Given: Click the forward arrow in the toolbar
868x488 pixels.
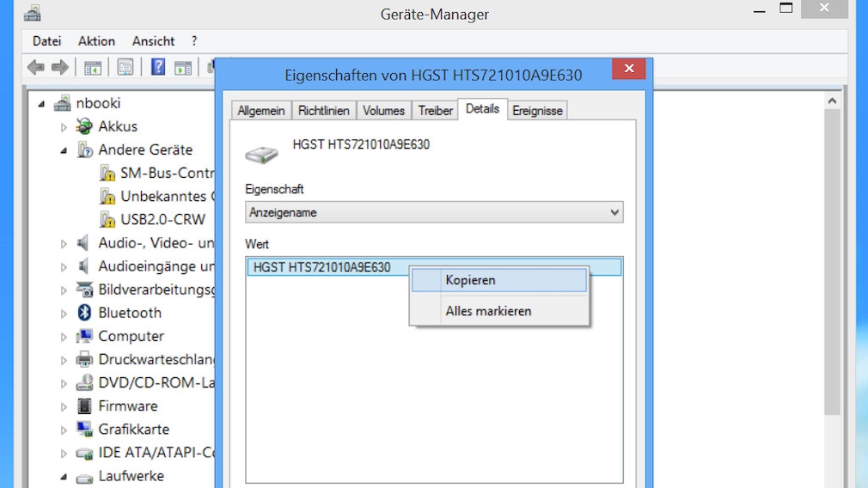Looking at the screenshot, I should pyautogui.click(x=60, y=68).
